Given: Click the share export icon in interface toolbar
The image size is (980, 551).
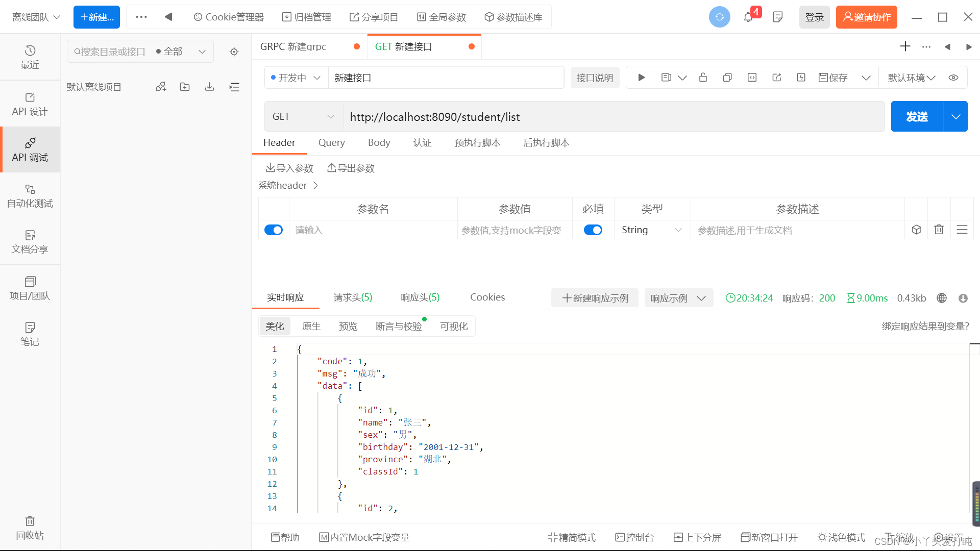Looking at the screenshot, I should 777,78.
